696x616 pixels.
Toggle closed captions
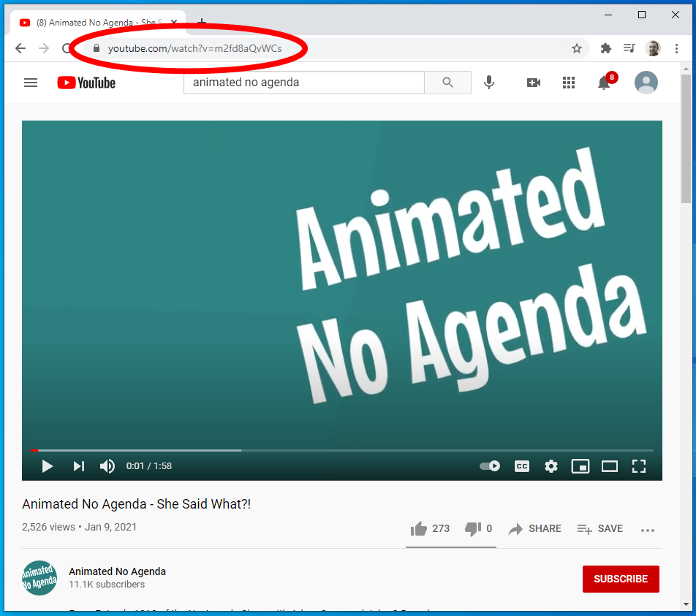[x=521, y=466]
